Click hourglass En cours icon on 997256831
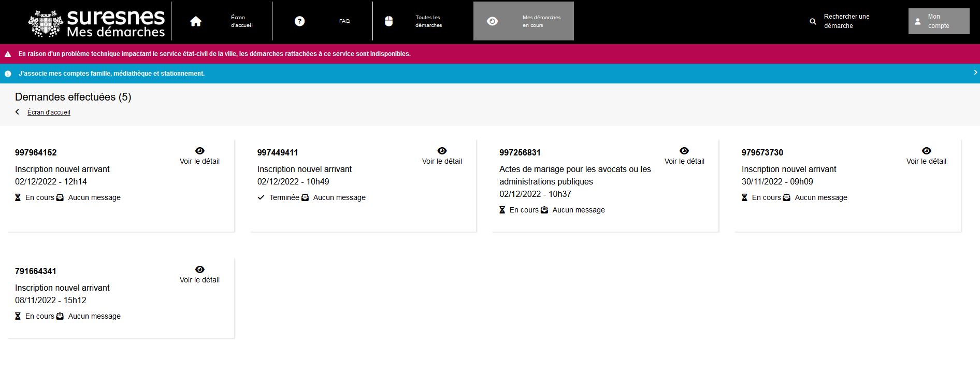 pos(502,210)
